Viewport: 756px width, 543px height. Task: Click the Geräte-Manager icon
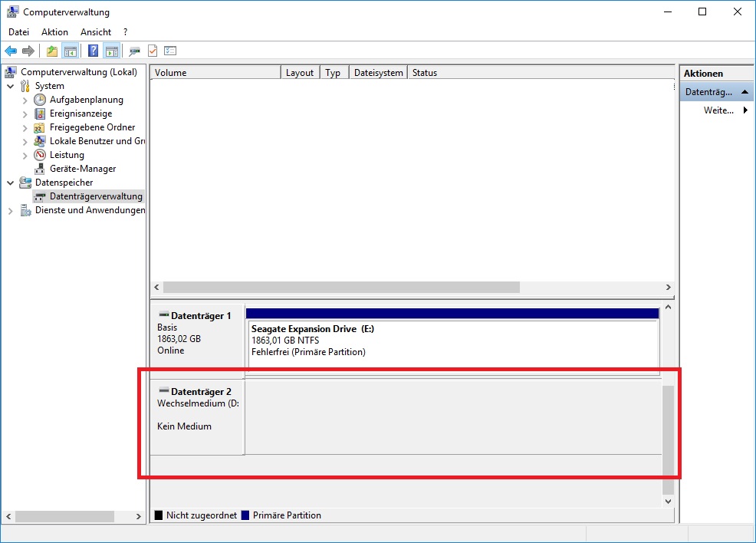(x=40, y=169)
